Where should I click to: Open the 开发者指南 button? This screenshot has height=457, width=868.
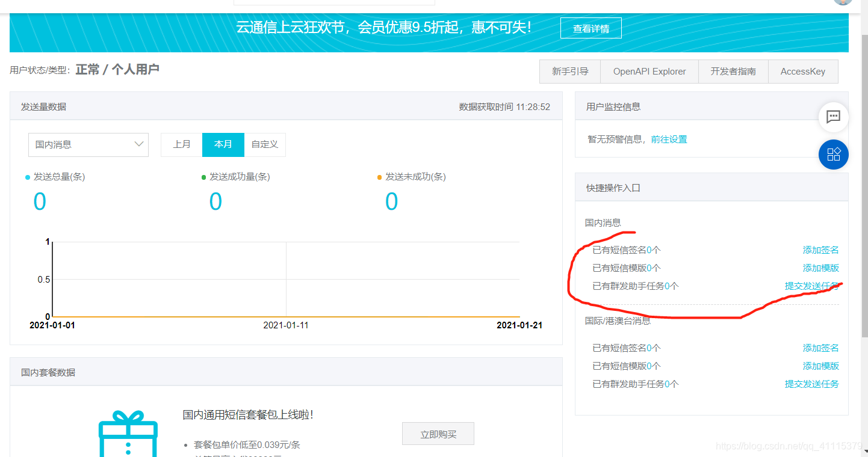pos(733,72)
